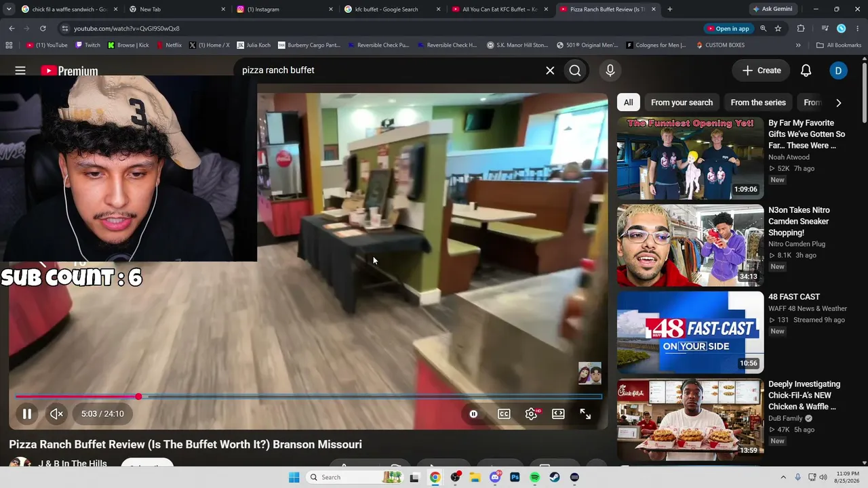Image resolution: width=868 pixels, height=488 pixels.
Task: Open a new browser tab with plus
Action: pyautogui.click(x=670, y=9)
